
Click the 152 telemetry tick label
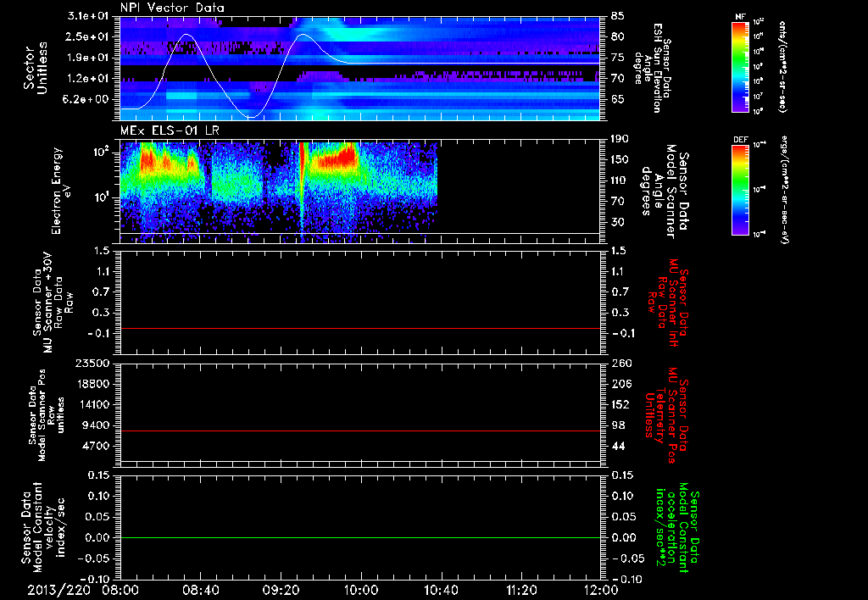click(x=620, y=404)
